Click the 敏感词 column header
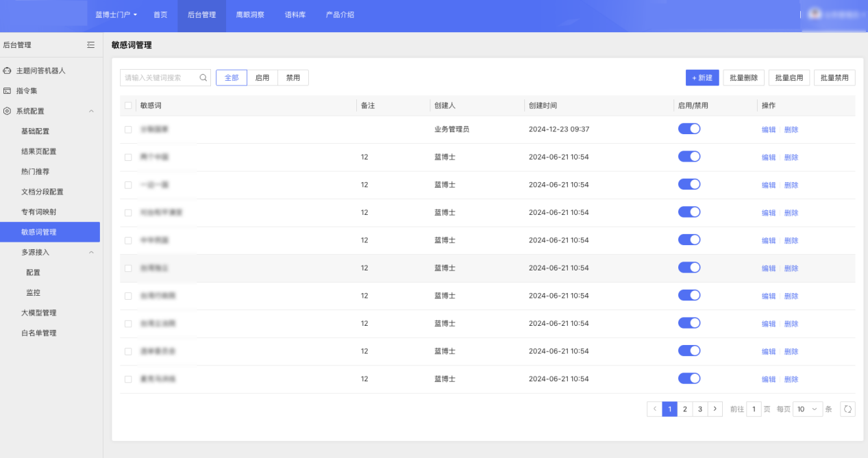This screenshot has width=868, height=458. (x=151, y=105)
